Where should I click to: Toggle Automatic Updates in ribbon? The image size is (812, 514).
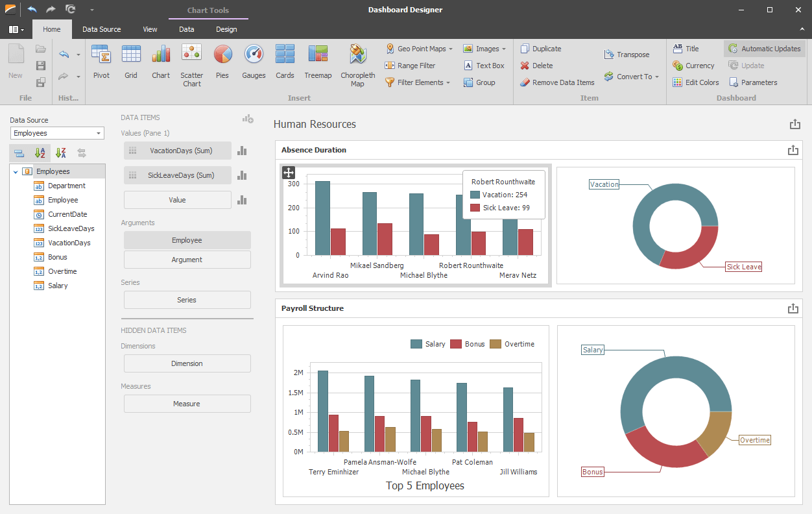click(764, 49)
